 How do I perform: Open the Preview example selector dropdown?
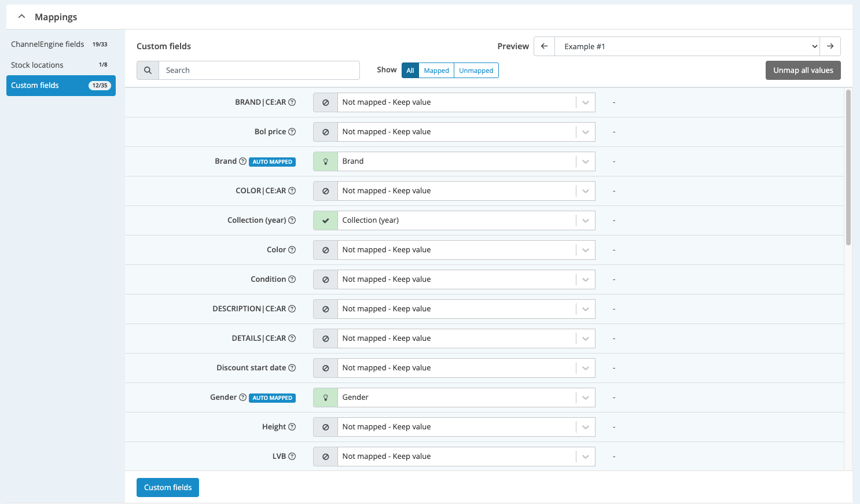tap(688, 46)
